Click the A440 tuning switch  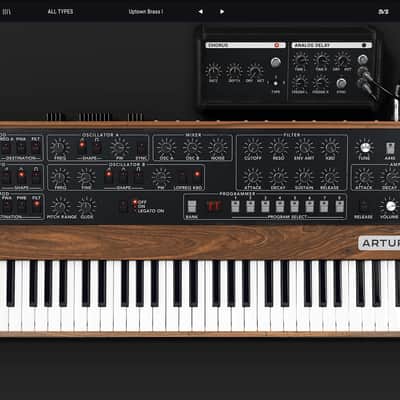390,148
